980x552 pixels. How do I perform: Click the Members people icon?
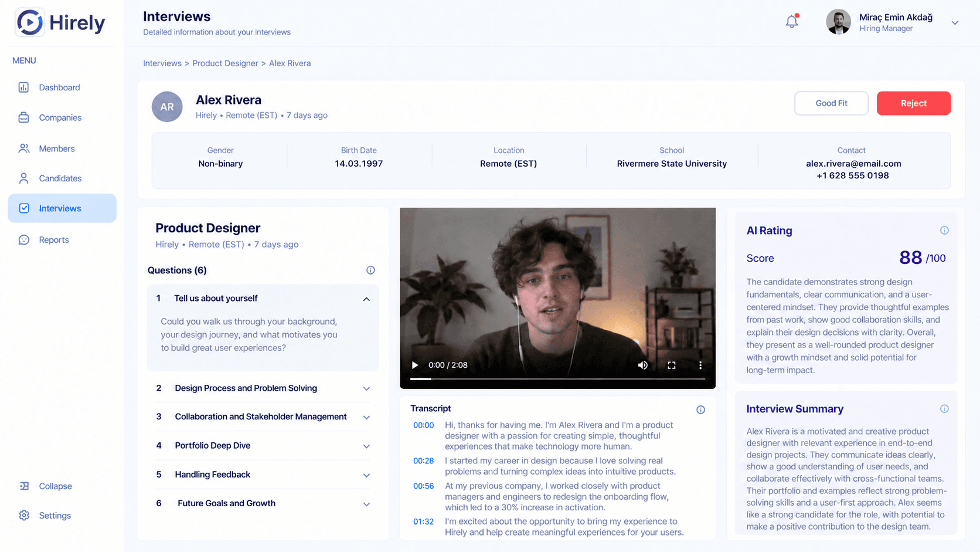23,148
